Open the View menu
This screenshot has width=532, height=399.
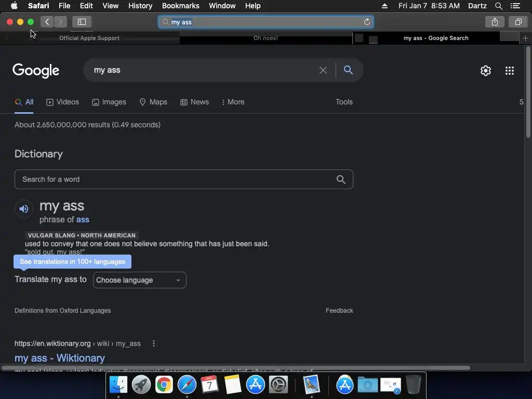(x=110, y=6)
